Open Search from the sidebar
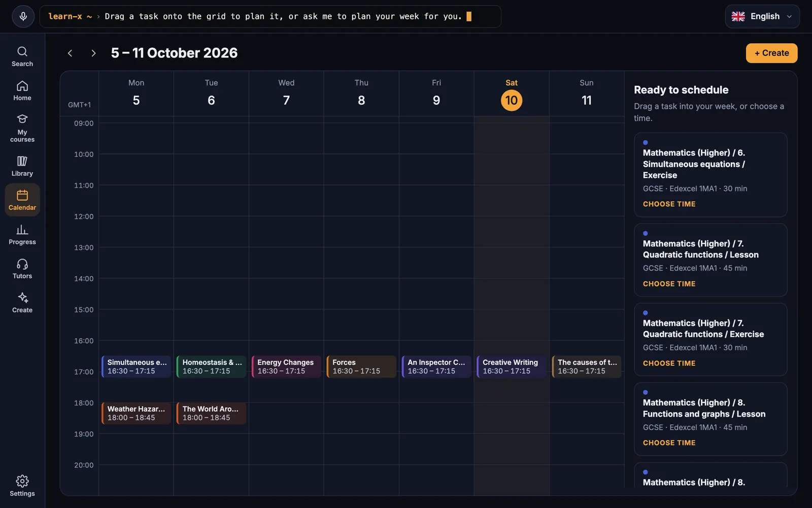The height and width of the screenshot is (508, 812). [22, 56]
